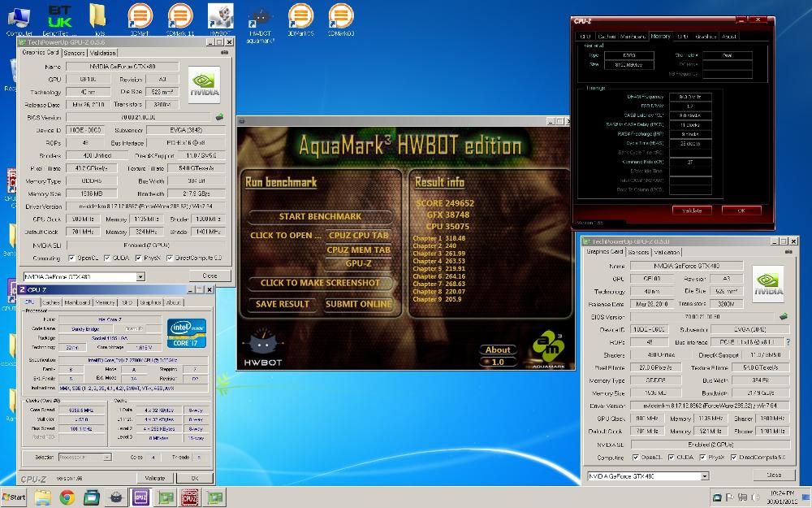
Task: Open the Graphics tab in grey CPU-Z
Action: (x=151, y=302)
